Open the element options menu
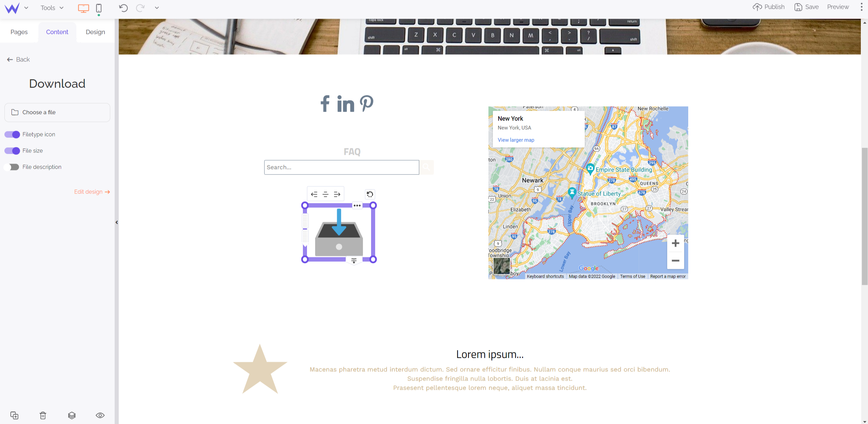The width and height of the screenshot is (868, 424). click(357, 205)
